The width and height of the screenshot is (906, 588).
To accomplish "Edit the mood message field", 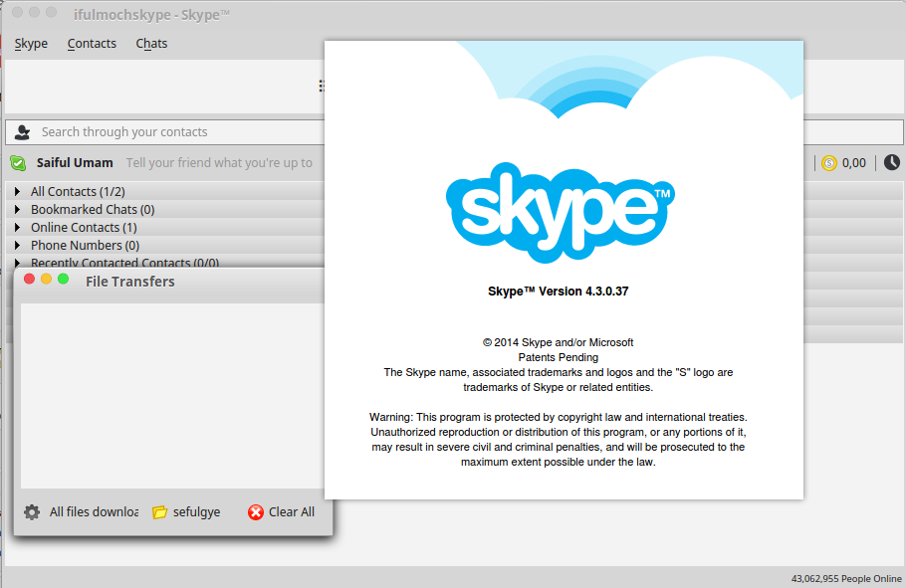I will click(x=220, y=163).
